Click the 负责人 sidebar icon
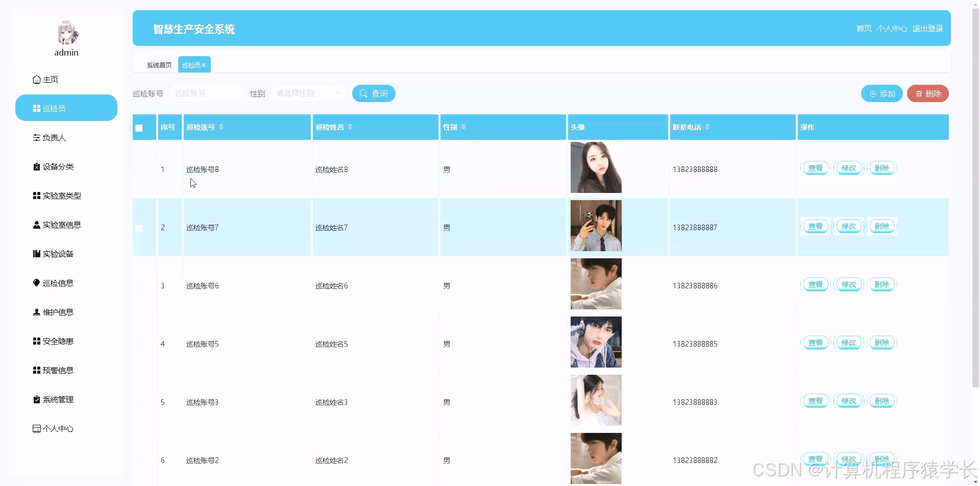 (36, 137)
